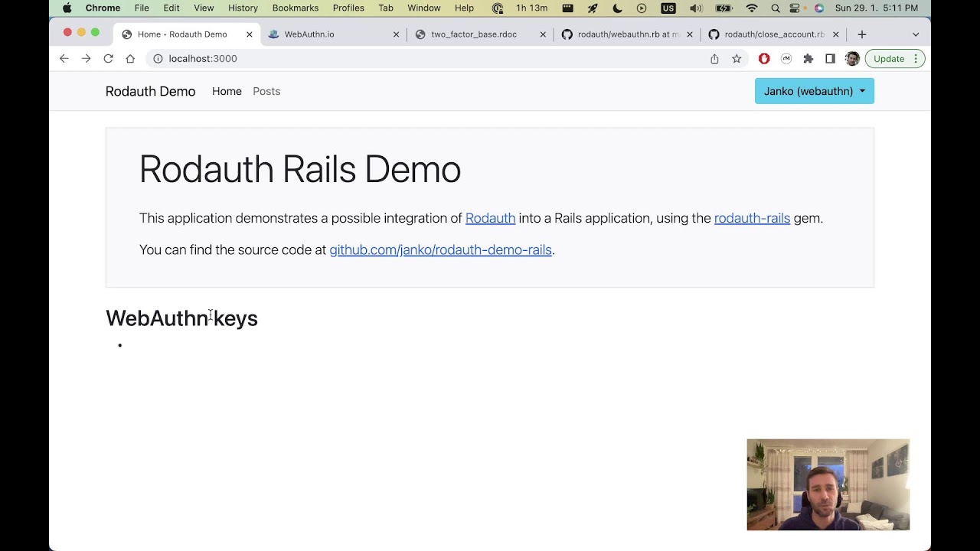Open the browser home page icon
Image resolution: width=980 pixels, height=551 pixels.
(x=130, y=59)
